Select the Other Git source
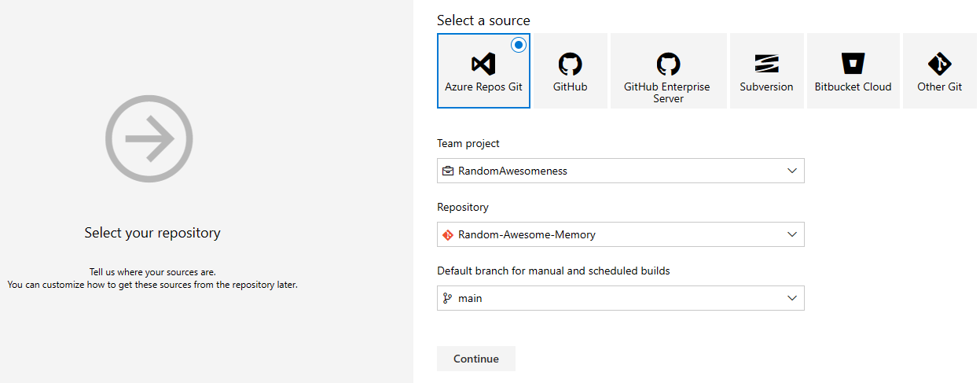The width and height of the screenshot is (980, 383). (940, 71)
